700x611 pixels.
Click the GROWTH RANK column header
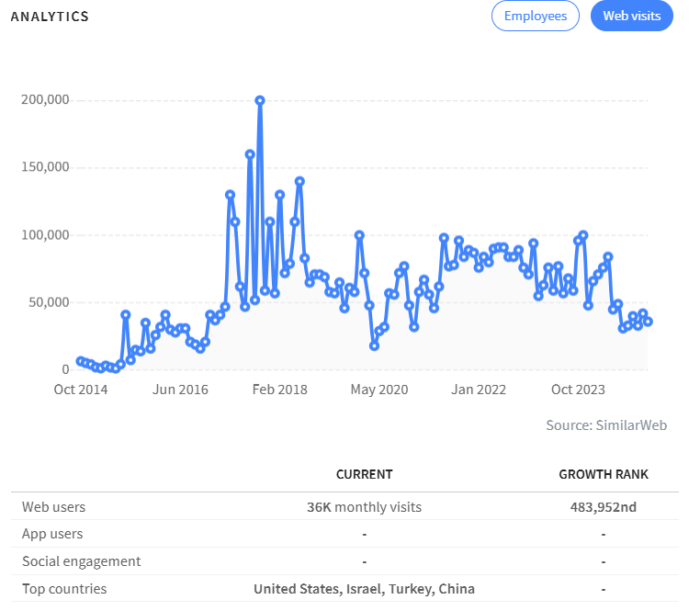pos(604,474)
